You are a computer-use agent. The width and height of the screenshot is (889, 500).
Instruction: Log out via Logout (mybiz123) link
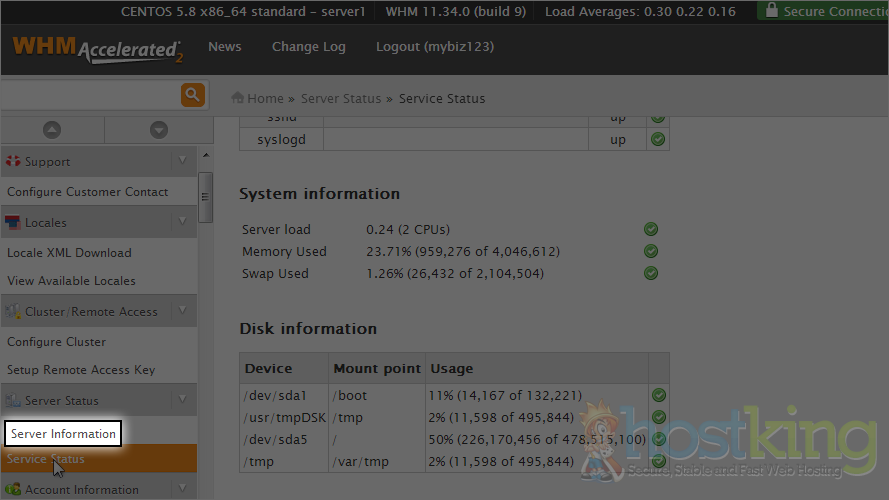[434, 47]
